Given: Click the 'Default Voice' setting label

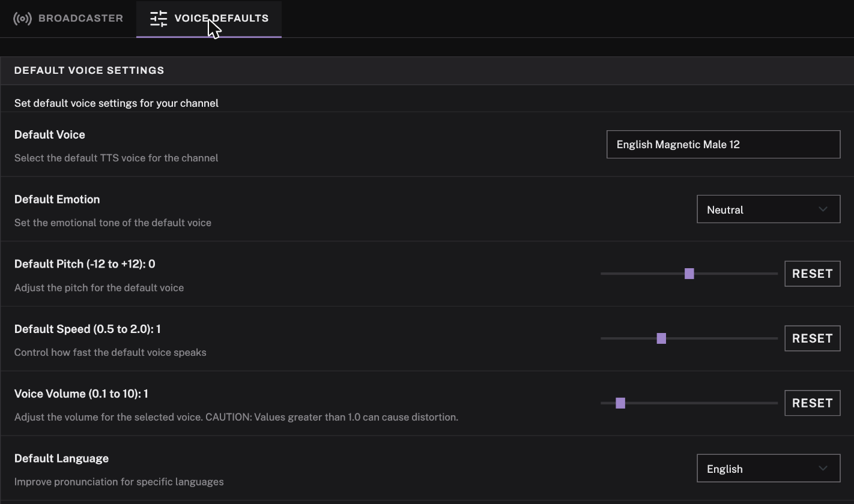Looking at the screenshot, I should (x=50, y=134).
